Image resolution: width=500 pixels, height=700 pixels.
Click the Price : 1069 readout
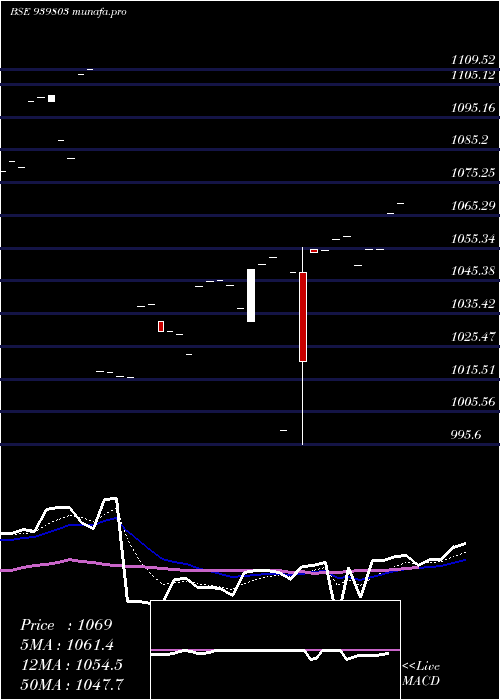coord(66,625)
